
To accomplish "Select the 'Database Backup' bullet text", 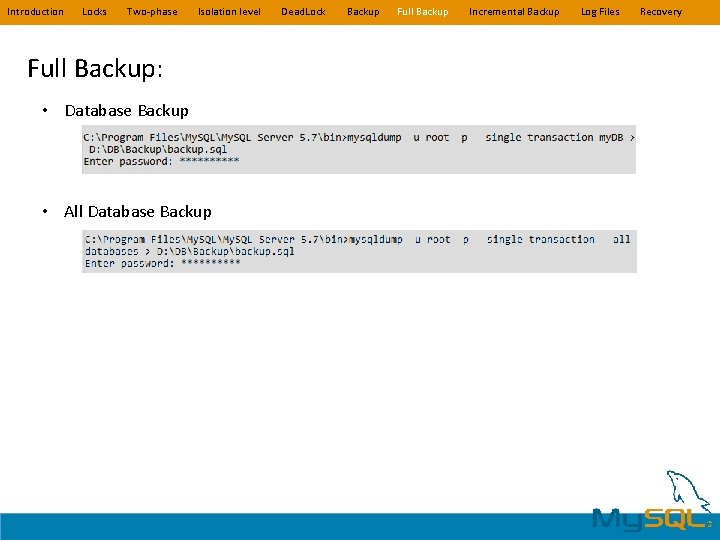I will (x=127, y=111).
